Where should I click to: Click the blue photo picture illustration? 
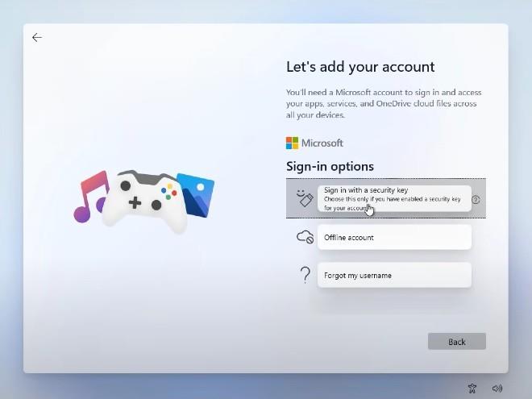pyautogui.click(x=195, y=193)
